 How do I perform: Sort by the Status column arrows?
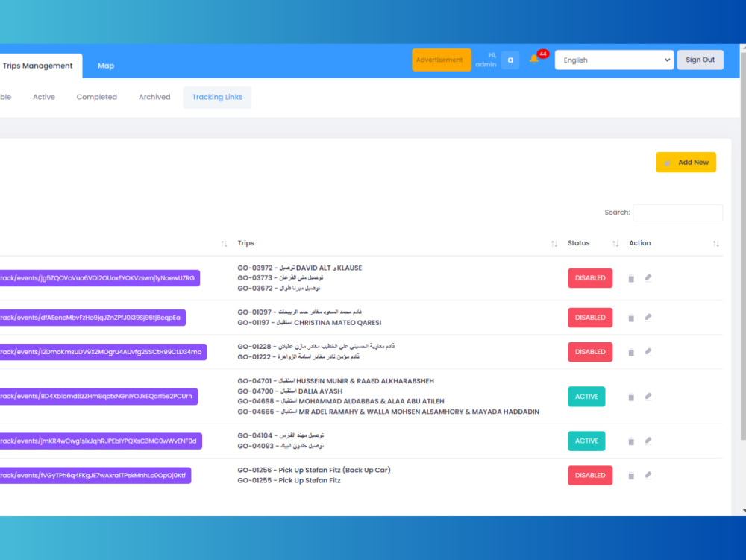click(x=615, y=243)
